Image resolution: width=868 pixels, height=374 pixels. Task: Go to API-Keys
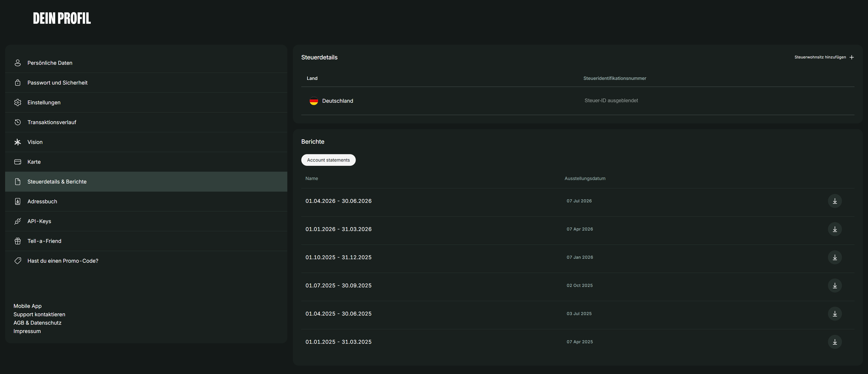pyautogui.click(x=146, y=221)
